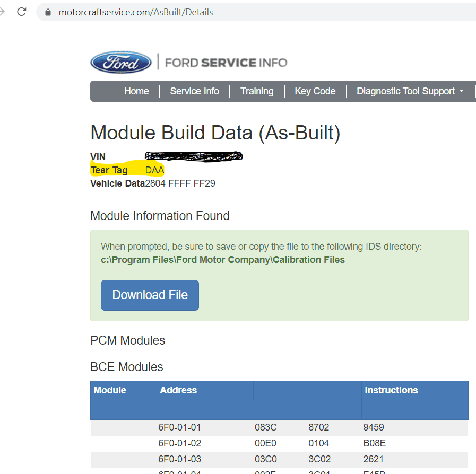Click the browser forward arrow
476x474 pixels.
pyautogui.click(x=2, y=12)
